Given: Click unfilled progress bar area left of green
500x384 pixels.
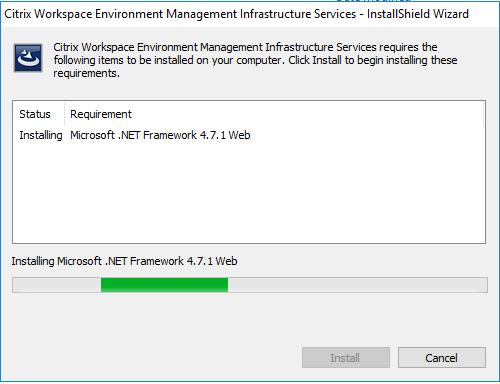Looking at the screenshot, I should [57, 285].
